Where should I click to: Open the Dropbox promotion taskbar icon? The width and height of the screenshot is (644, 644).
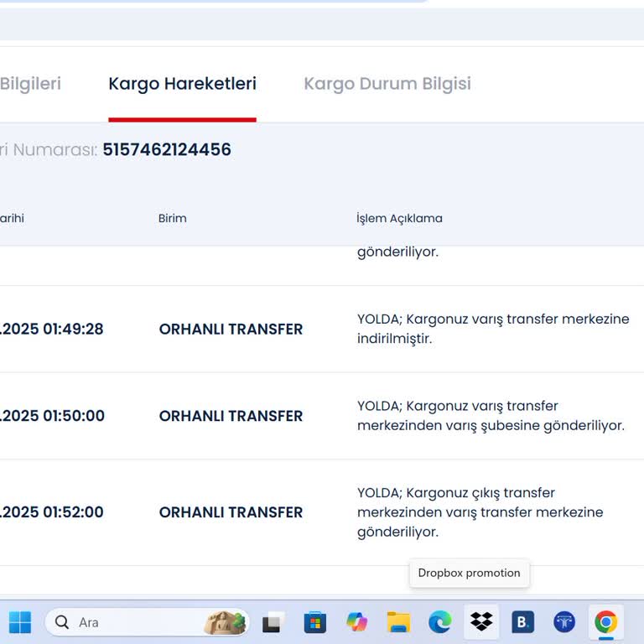pyautogui.click(x=481, y=622)
